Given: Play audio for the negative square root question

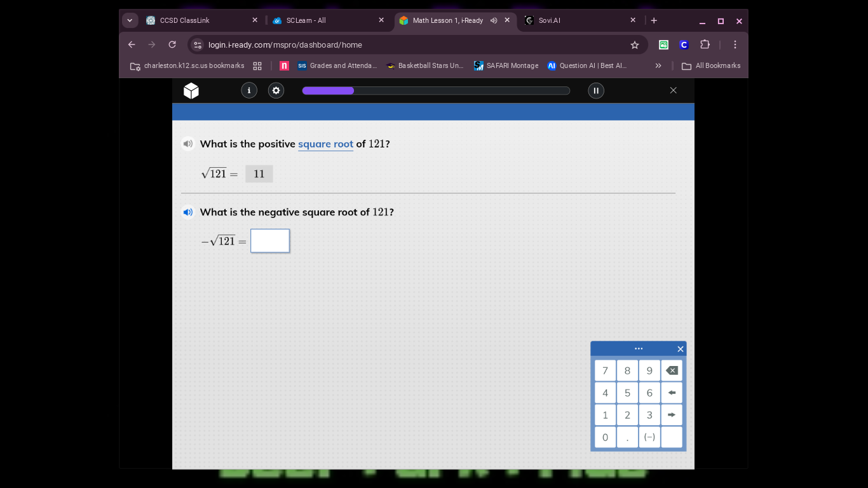Looking at the screenshot, I should tap(187, 212).
